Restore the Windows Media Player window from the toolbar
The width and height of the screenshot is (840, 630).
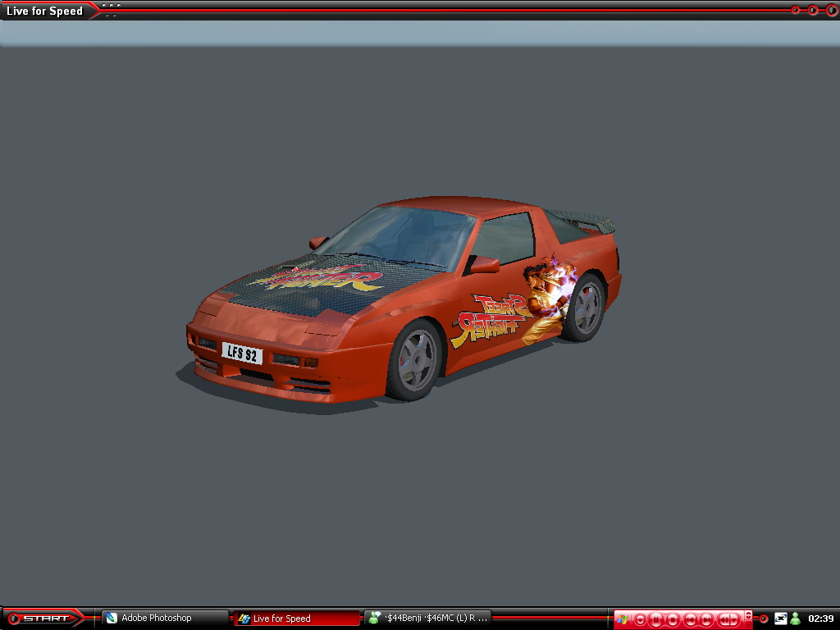coord(748,624)
